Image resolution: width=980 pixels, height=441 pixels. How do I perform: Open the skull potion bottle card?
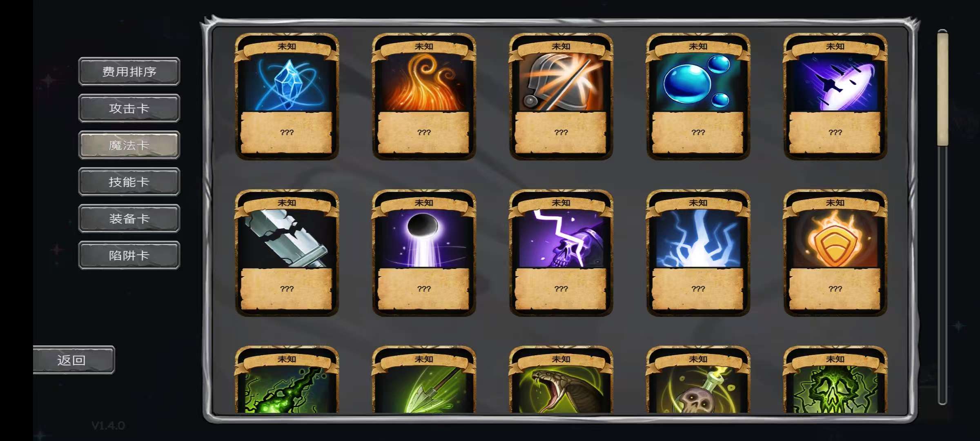click(x=698, y=380)
